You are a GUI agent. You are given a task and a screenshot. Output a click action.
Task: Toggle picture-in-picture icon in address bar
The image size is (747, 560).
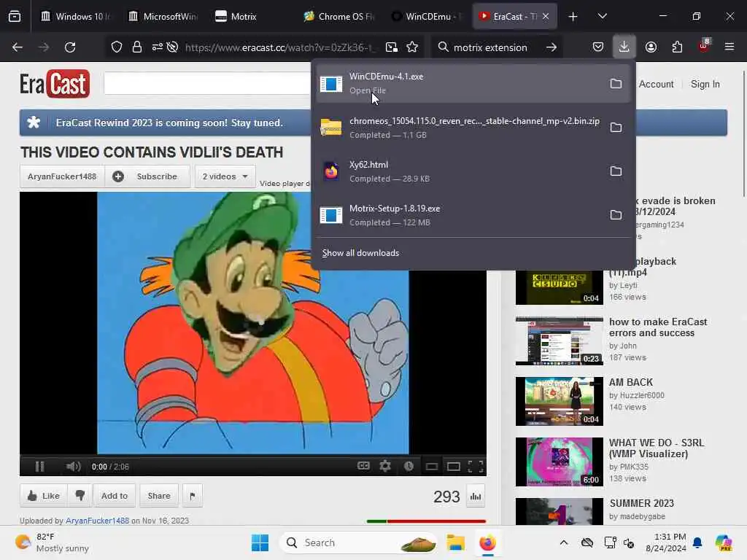[392, 47]
